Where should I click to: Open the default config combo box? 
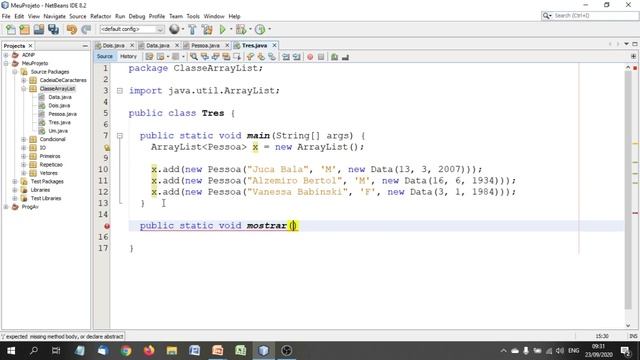(132, 29)
